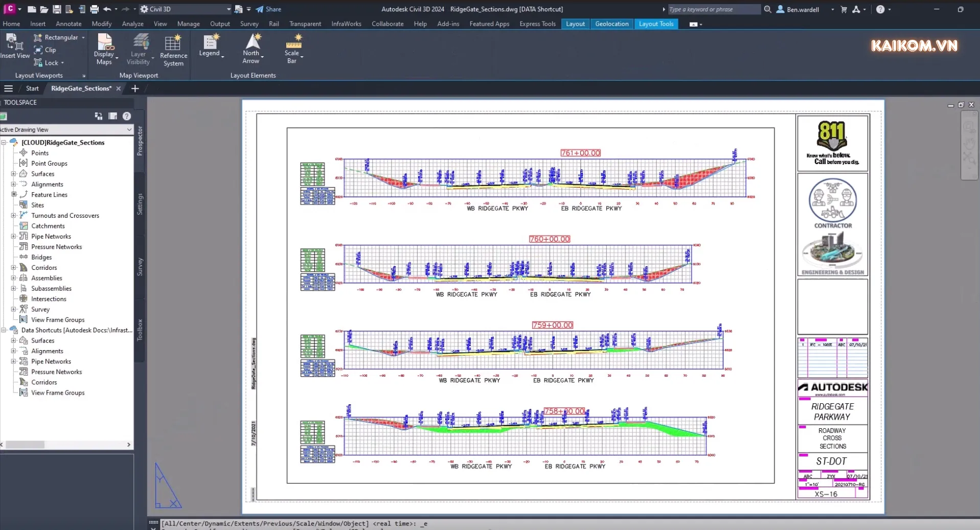
Task: Open the Display Maps tool
Action: pyautogui.click(x=105, y=47)
